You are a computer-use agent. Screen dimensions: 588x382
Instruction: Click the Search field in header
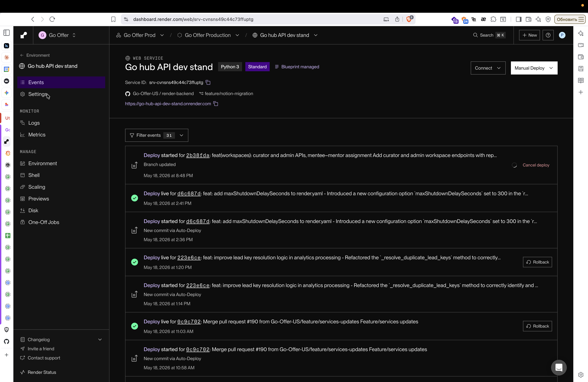(489, 35)
